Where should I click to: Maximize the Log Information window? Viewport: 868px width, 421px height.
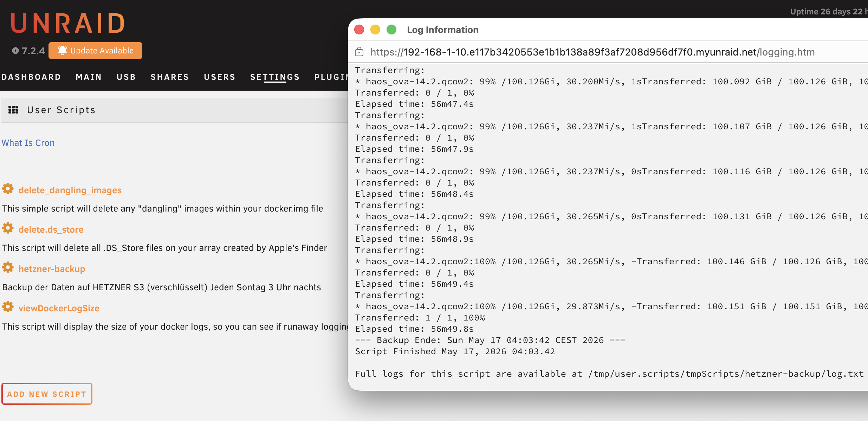click(x=391, y=30)
